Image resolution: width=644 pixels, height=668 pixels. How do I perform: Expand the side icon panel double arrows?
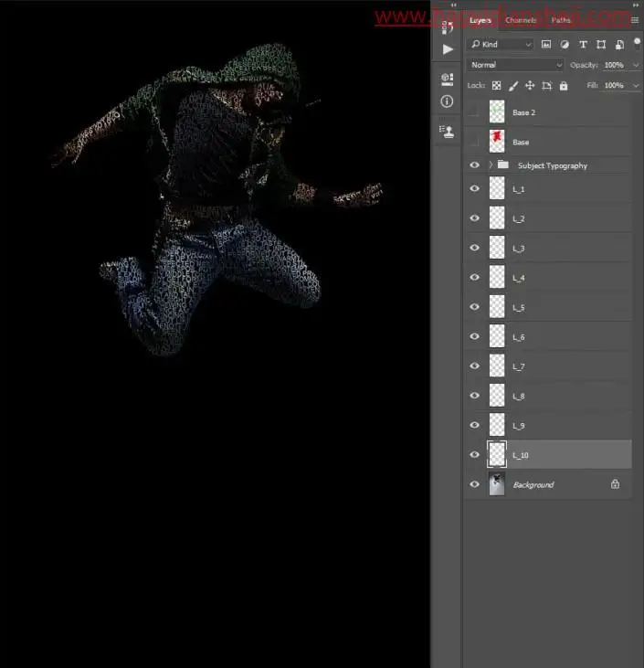coord(454,5)
